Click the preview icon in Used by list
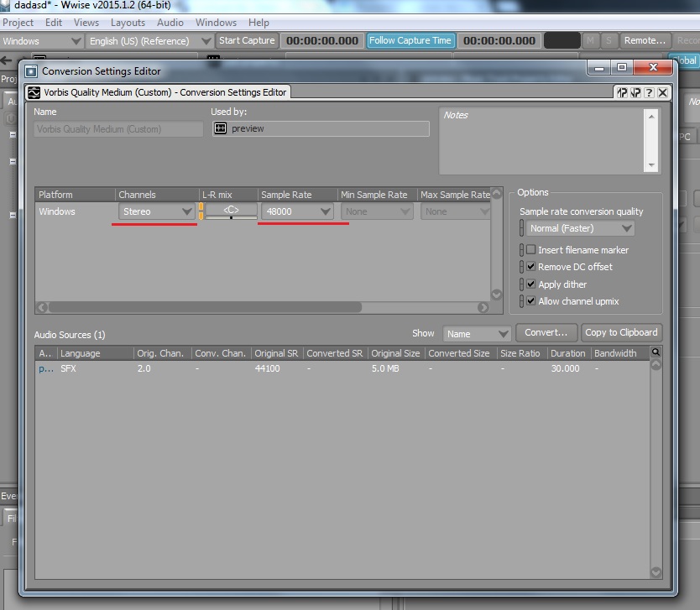 pos(221,128)
